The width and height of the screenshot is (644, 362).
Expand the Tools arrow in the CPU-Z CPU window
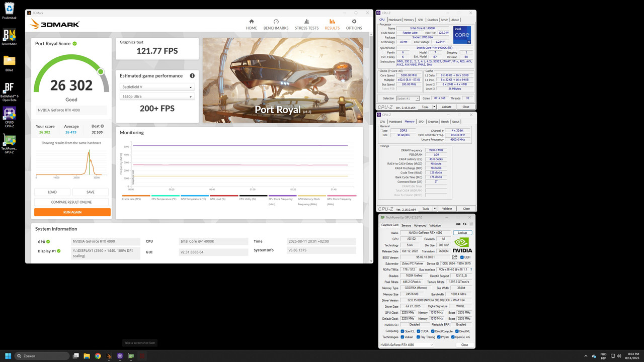tap(434, 107)
